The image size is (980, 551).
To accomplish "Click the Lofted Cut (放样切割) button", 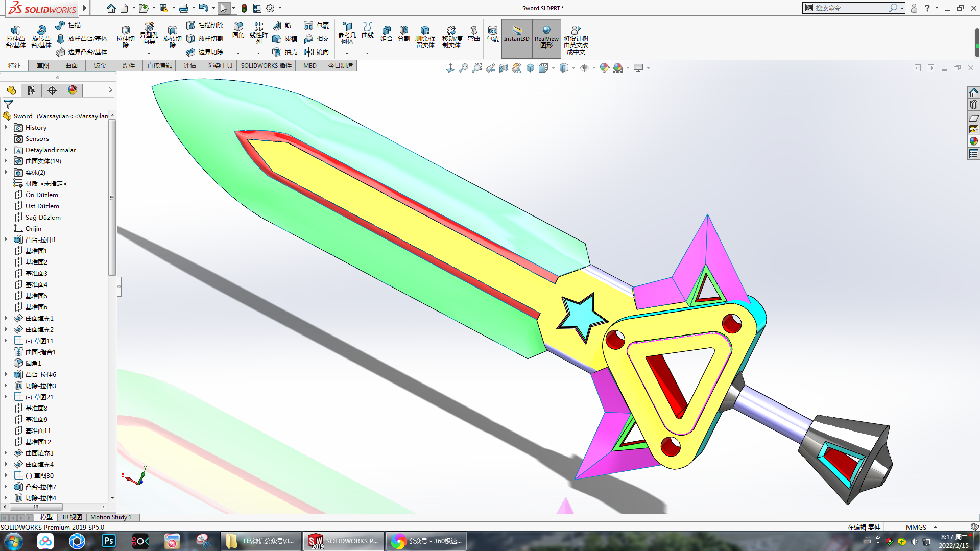I will 205,38.
